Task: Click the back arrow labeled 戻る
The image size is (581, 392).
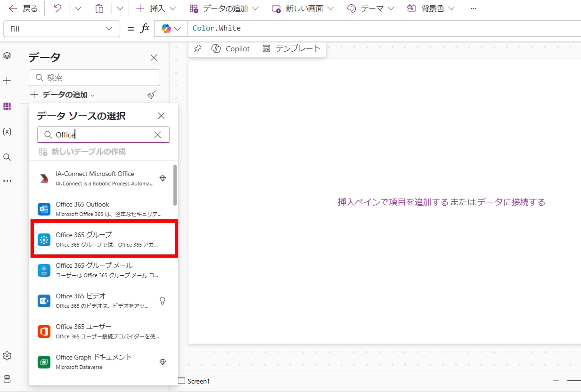Action: [x=23, y=9]
